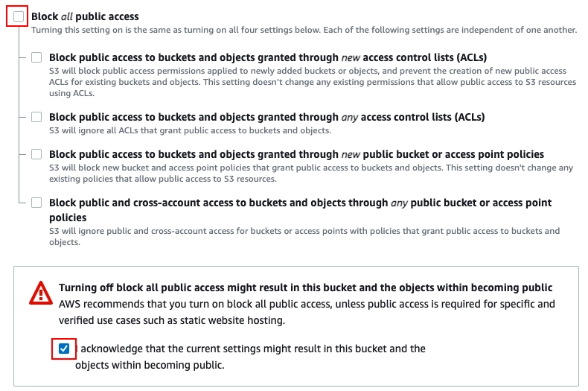Click the "AWS recommends that you turn on" text
588x391 pixels.
click(x=305, y=305)
